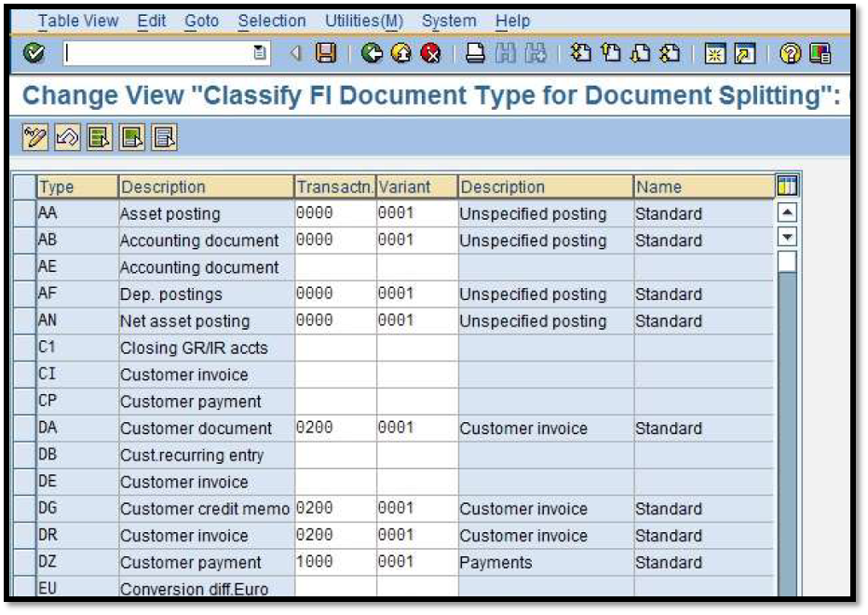This screenshot has width=868, height=615.
Task: Select the row selector for type DG
Action: [24, 509]
